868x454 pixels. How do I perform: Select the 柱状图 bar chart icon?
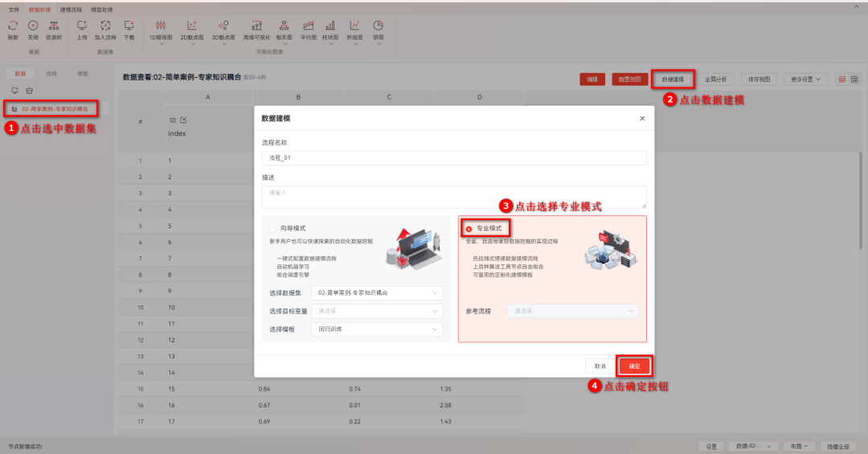point(330,26)
